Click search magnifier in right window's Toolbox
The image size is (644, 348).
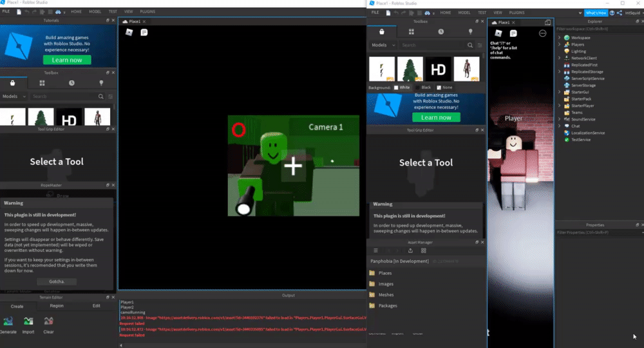(x=470, y=45)
